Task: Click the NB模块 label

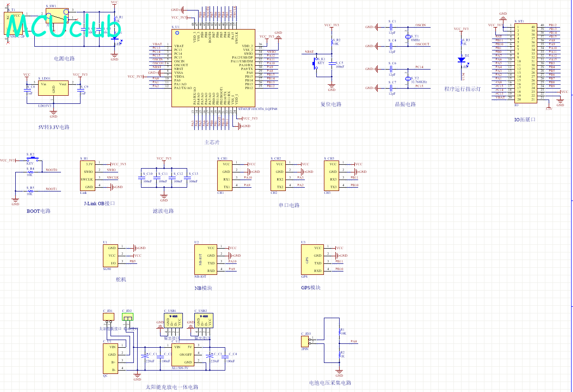Action: tap(203, 288)
